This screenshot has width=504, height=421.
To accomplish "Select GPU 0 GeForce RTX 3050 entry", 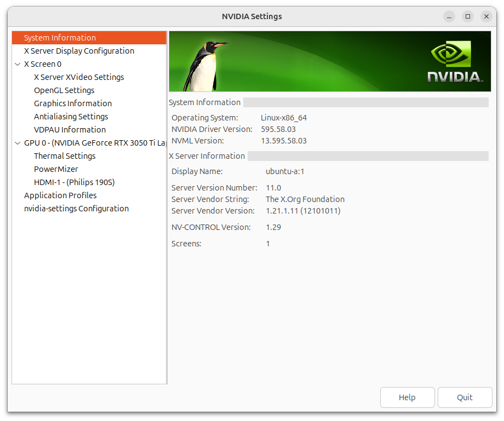I will click(x=94, y=143).
